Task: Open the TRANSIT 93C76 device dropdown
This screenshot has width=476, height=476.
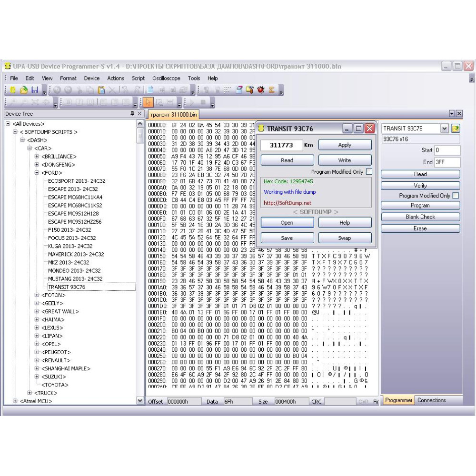Action: (x=444, y=129)
